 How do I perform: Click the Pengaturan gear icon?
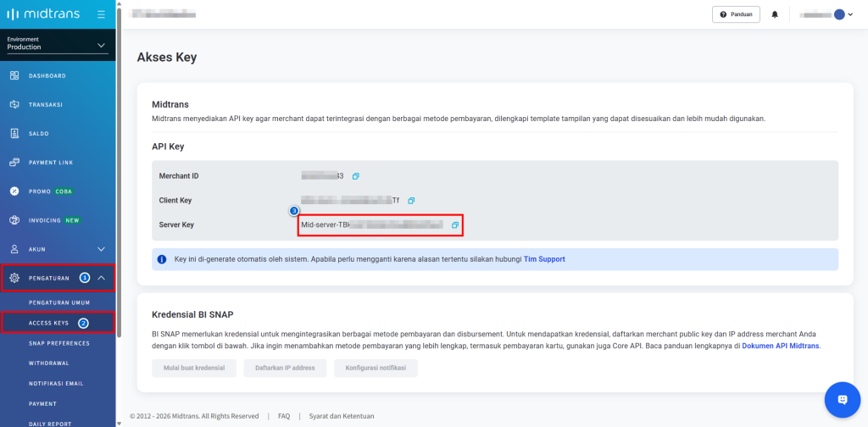click(x=15, y=278)
